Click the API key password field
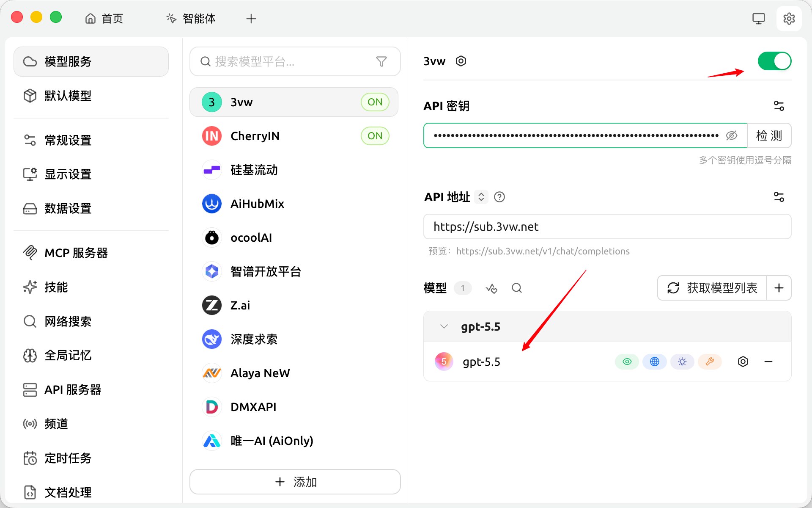This screenshot has width=812, height=508. tap(585, 135)
